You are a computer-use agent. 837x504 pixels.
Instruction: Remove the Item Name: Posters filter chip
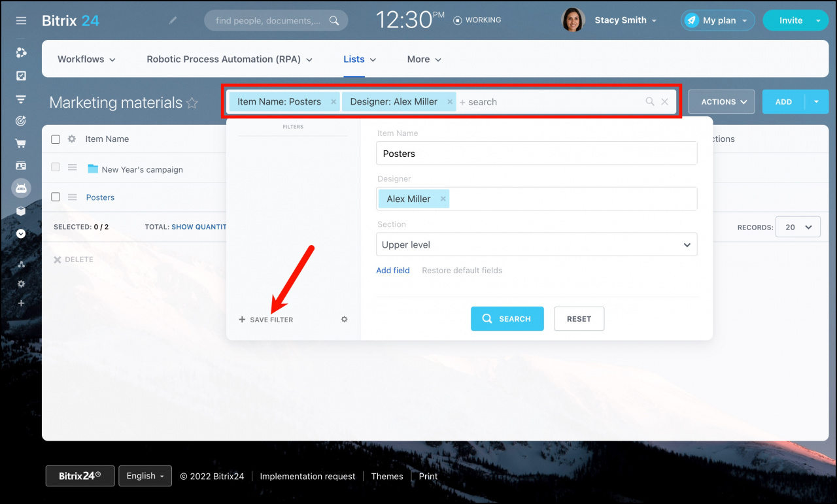click(x=333, y=102)
